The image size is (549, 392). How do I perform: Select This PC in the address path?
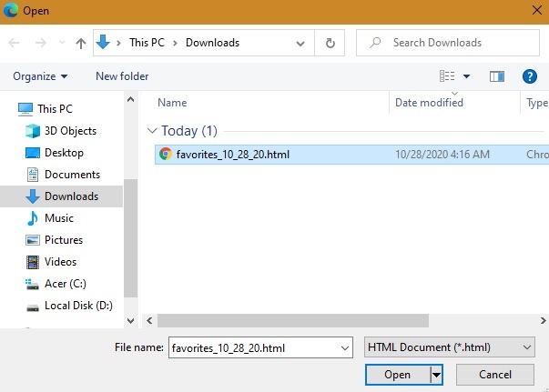(147, 43)
